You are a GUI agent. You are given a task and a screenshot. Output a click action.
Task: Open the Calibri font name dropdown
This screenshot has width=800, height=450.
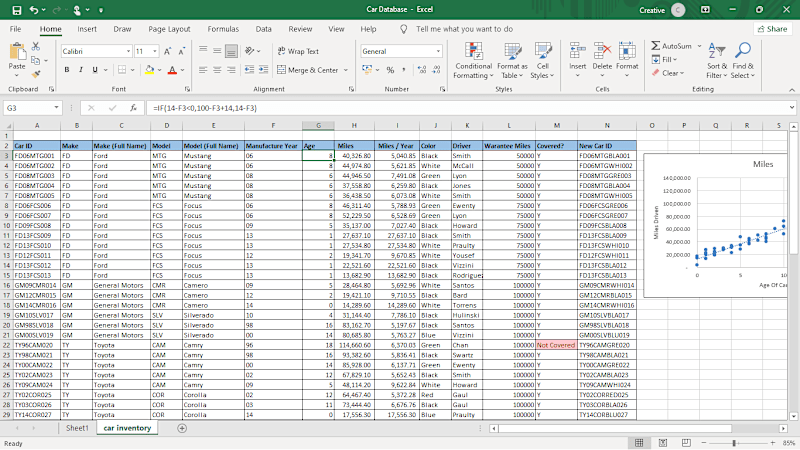coord(128,51)
